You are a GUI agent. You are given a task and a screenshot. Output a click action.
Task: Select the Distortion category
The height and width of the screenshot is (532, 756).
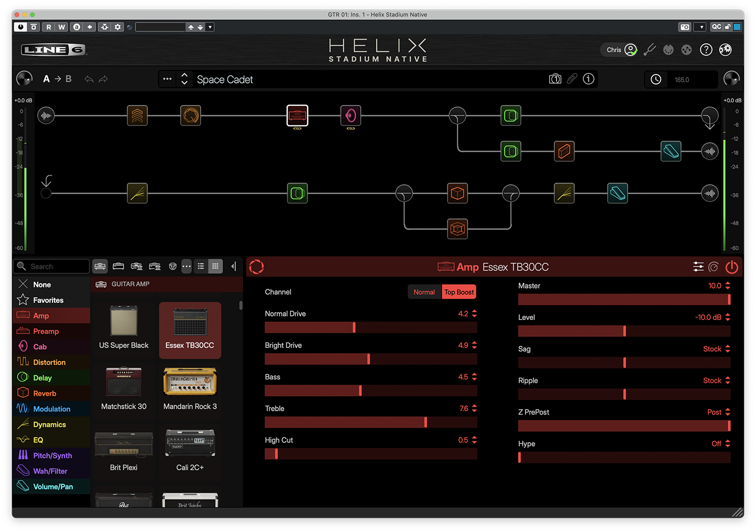point(51,363)
